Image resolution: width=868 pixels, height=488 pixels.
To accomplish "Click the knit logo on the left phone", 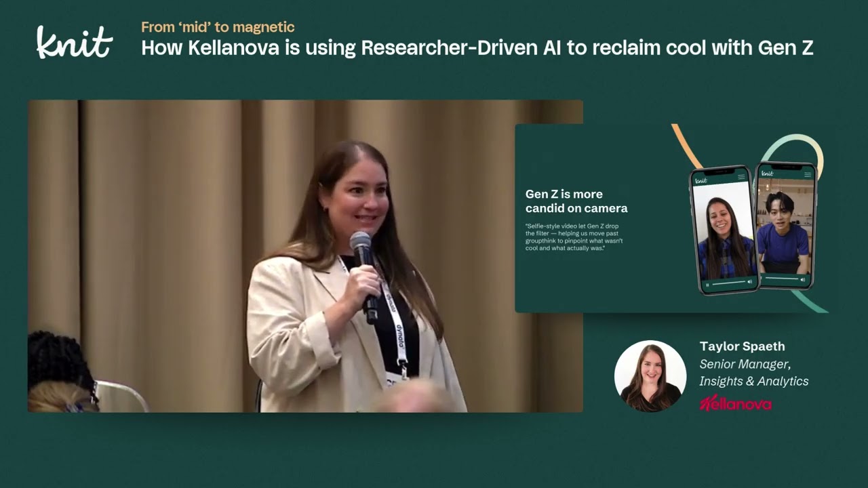I will pos(701,180).
